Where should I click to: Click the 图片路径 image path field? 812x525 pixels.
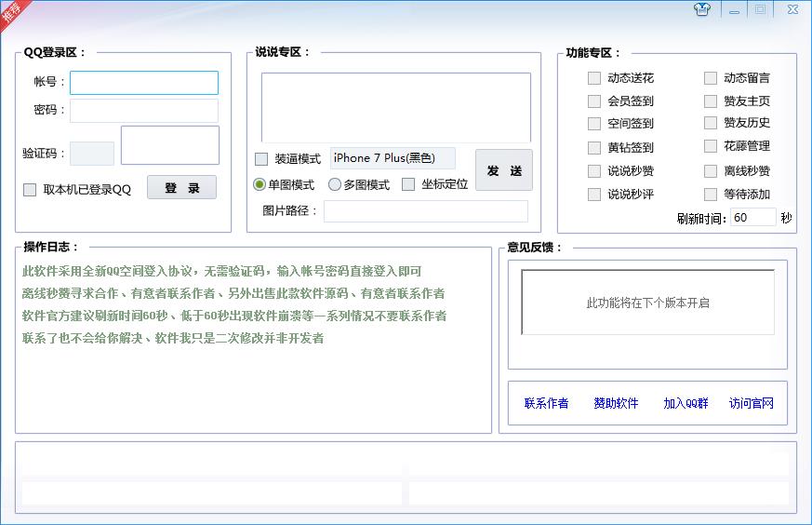[425, 211]
